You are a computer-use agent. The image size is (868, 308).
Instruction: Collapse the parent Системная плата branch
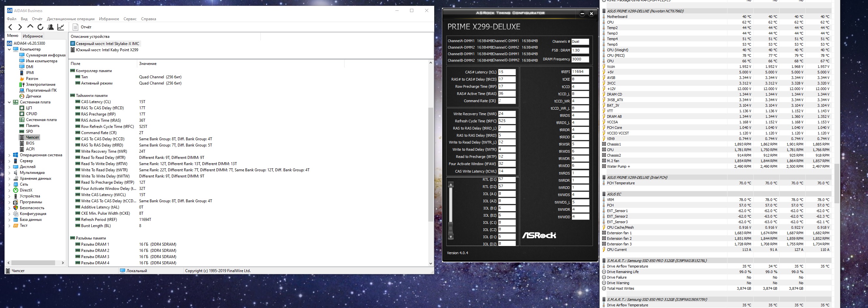click(x=9, y=102)
